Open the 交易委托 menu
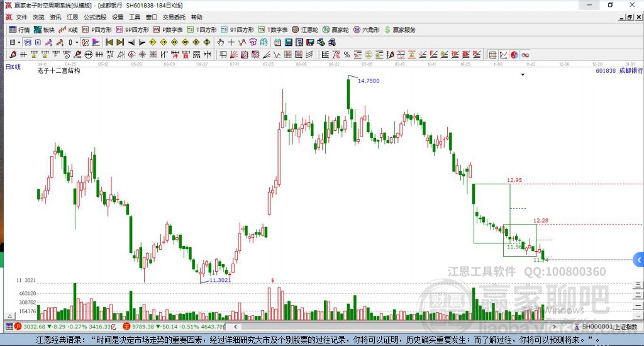The height and width of the screenshot is (346, 644). tap(174, 17)
